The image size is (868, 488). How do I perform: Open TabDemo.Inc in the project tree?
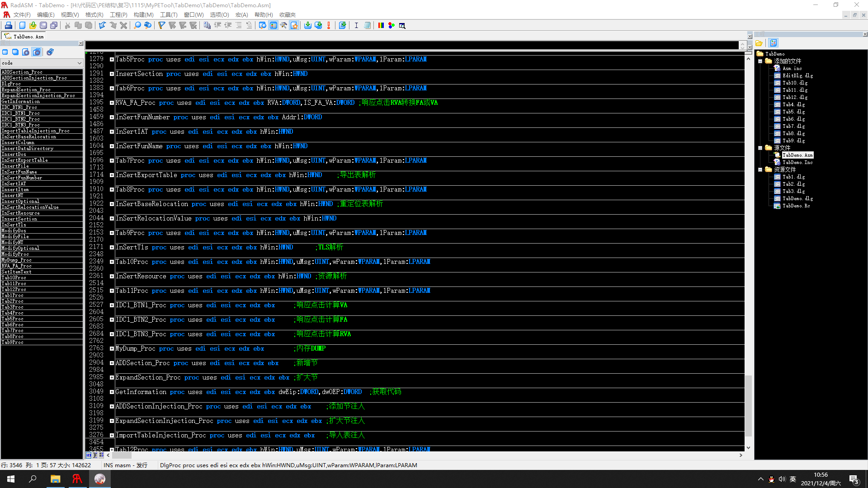point(797,162)
